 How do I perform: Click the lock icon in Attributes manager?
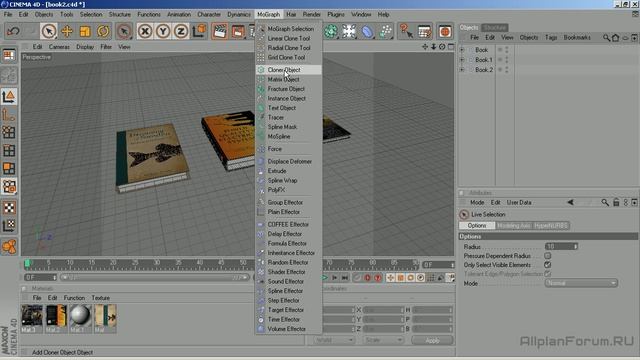point(616,202)
